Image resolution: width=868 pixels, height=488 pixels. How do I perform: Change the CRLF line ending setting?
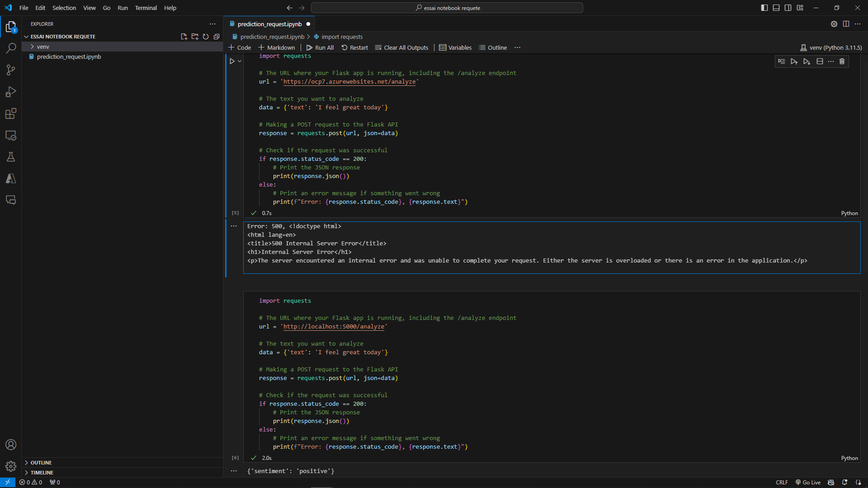(x=782, y=482)
